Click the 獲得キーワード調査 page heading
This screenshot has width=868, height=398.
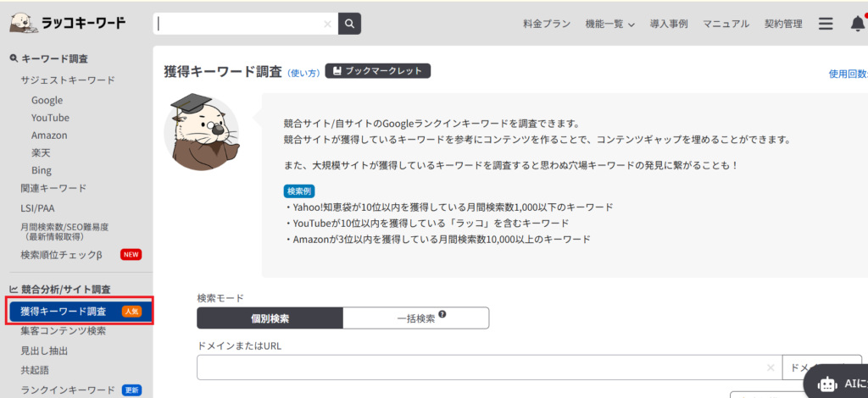click(223, 72)
